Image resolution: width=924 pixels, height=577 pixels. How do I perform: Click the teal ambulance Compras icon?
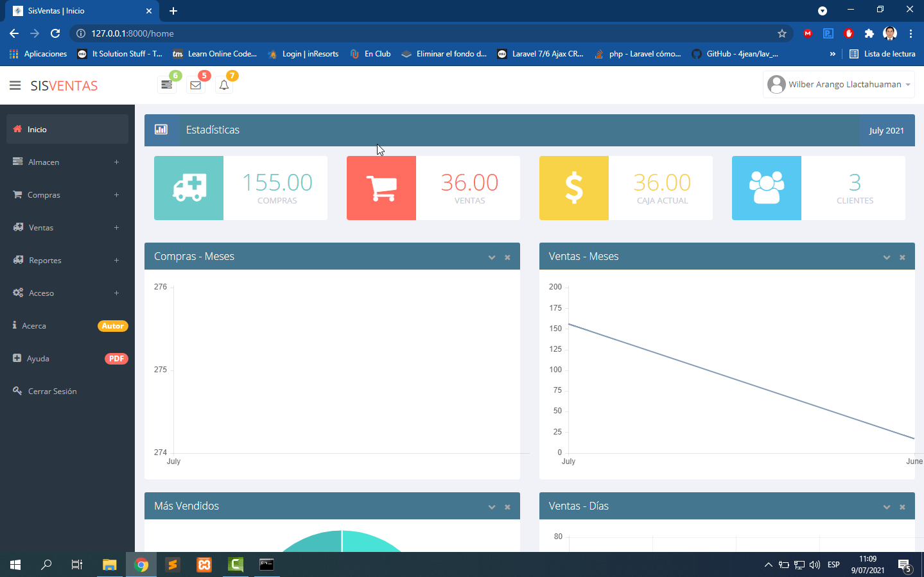[189, 188]
